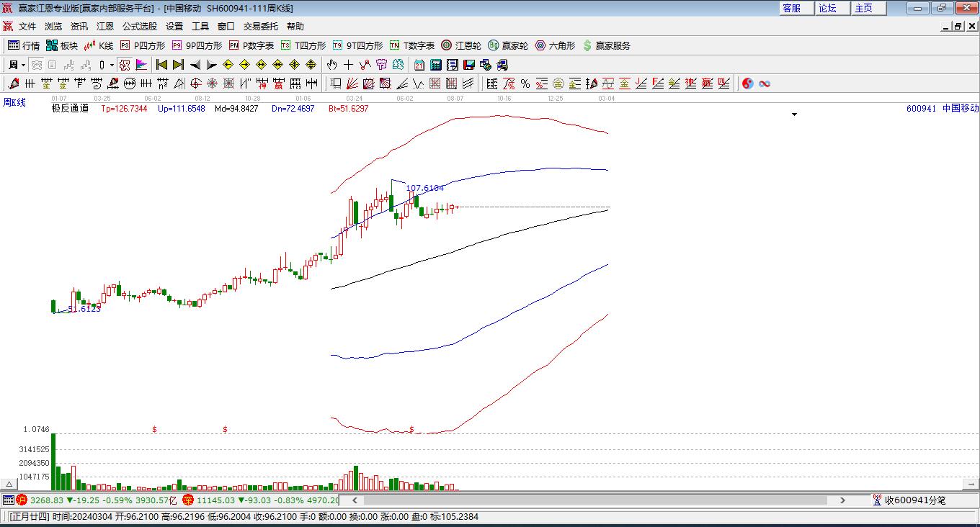Open the P四方形 tool
The height and width of the screenshot is (527, 980).
pos(142,45)
